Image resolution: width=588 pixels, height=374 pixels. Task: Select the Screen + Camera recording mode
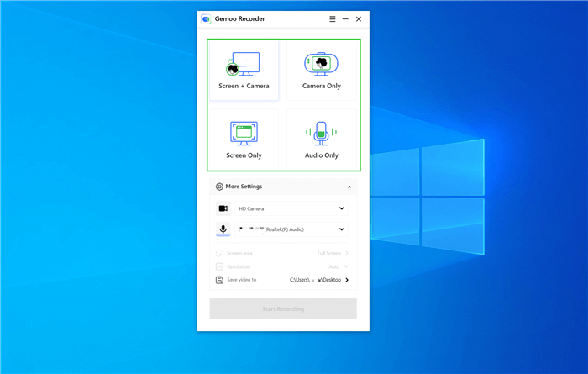(x=244, y=71)
